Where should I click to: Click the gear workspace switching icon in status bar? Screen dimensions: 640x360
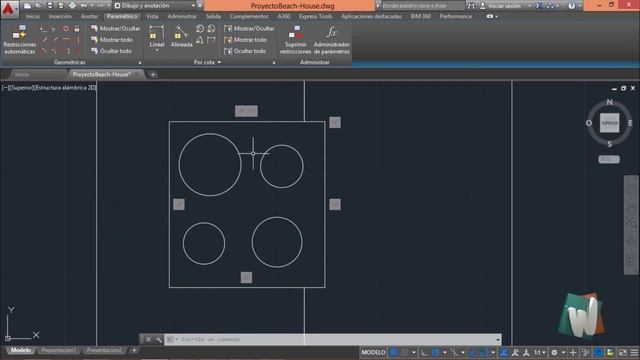[x=554, y=352]
